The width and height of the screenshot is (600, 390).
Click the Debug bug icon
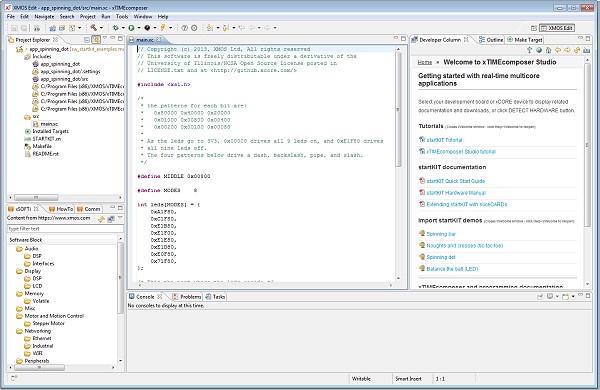pos(116,28)
